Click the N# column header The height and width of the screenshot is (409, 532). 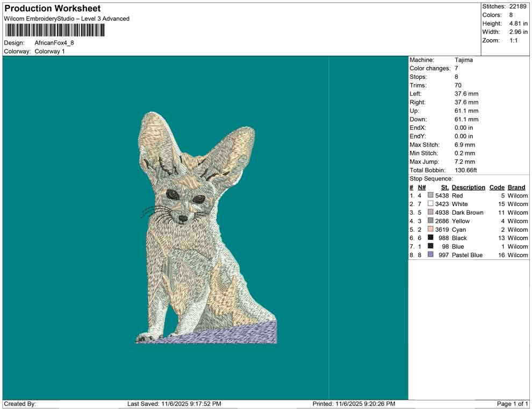click(422, 187)
